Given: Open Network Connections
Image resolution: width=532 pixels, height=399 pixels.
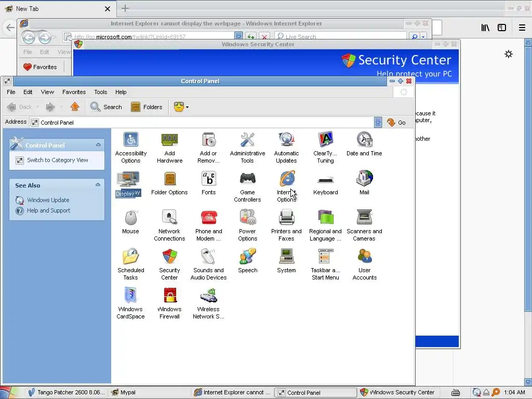Looking at the screenshot, I should (x=169, y=225).
